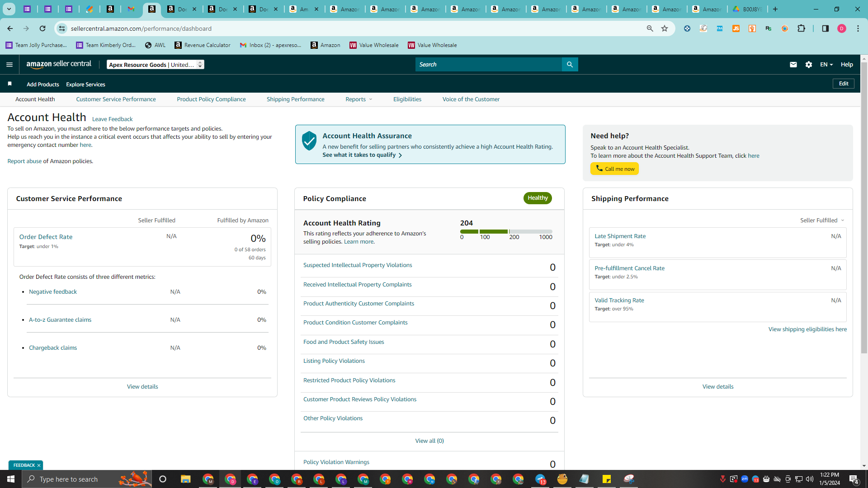The height and width of the screenshot is (488, 868).
Task: Dismiss the FEEDBACK tag
Action: pos(39,465)
